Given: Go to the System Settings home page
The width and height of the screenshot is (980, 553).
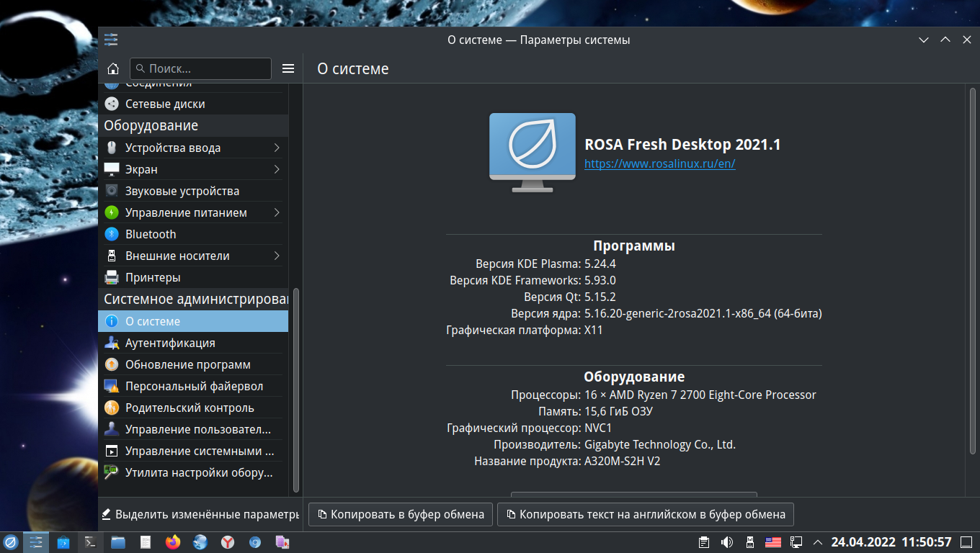Looking at the screenshot, I should coord(113,68).
